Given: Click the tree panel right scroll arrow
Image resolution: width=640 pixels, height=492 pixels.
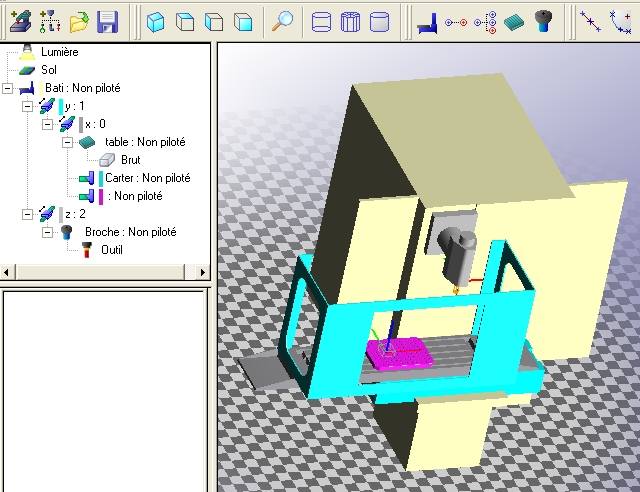Looking at the screenshot, I should (x=202, y=272).
